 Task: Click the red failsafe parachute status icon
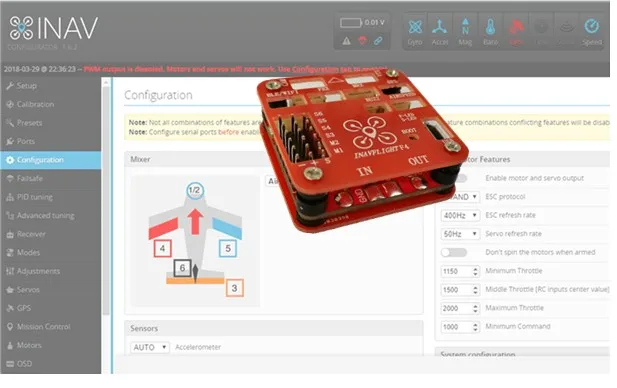[x=362, y=41]
